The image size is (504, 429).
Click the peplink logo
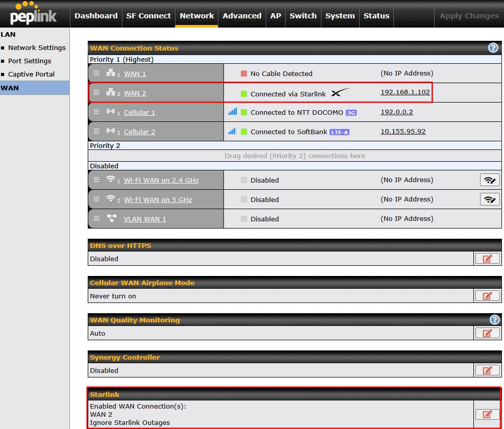(33, 13)
